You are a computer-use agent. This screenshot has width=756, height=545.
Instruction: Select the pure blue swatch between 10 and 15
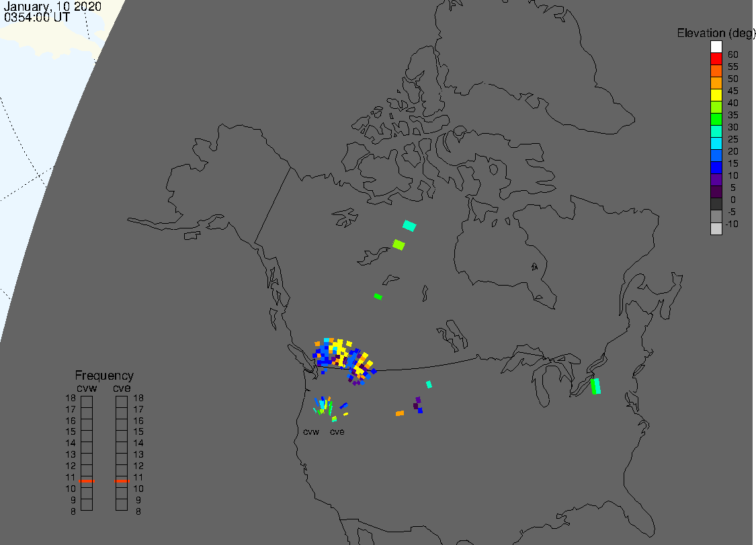(716, 167)
